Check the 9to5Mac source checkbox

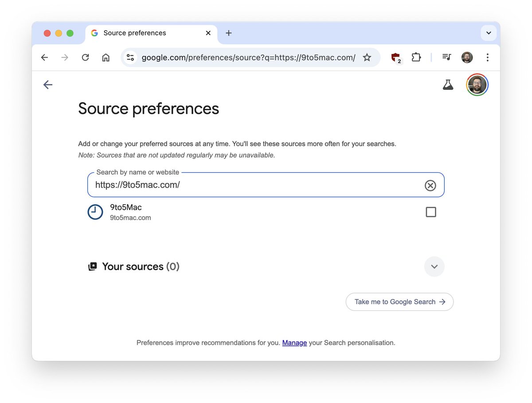tap(431, 212)
